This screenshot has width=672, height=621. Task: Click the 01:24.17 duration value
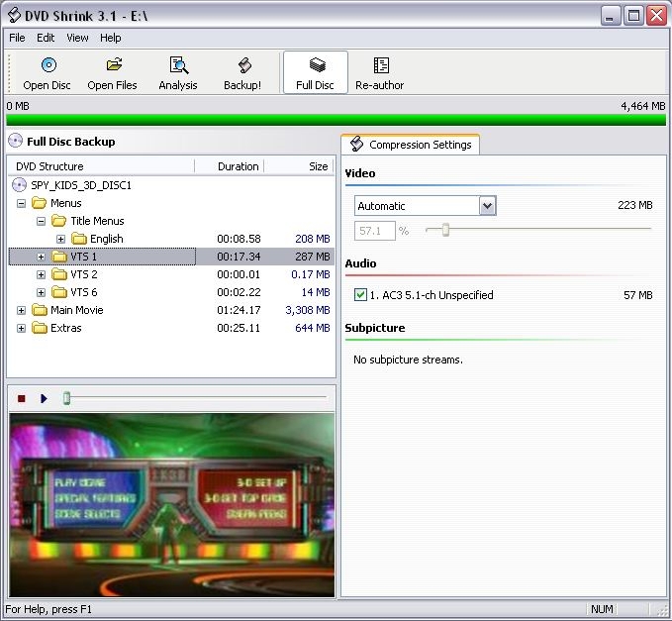(239, 310)
